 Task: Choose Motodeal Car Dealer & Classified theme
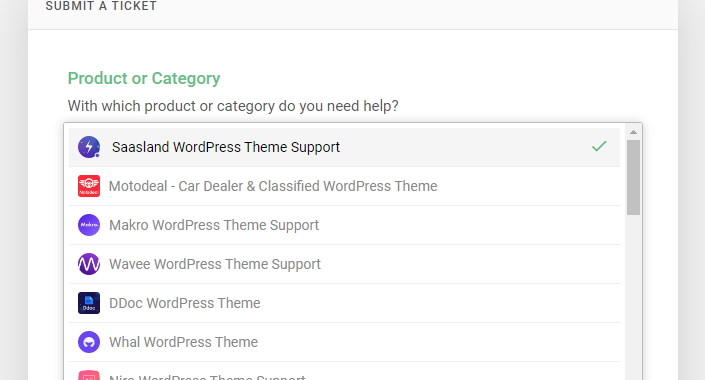pos(344,186)
